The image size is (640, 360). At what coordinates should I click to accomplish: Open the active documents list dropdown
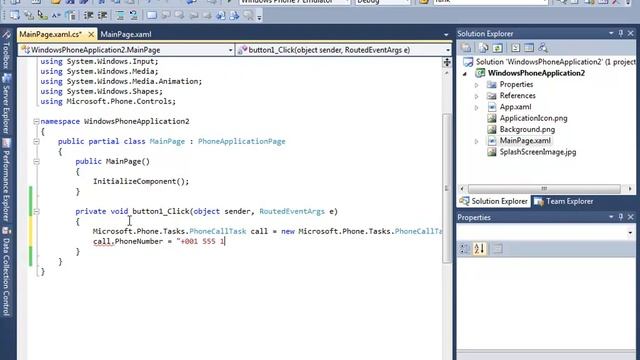coord(446,35)
